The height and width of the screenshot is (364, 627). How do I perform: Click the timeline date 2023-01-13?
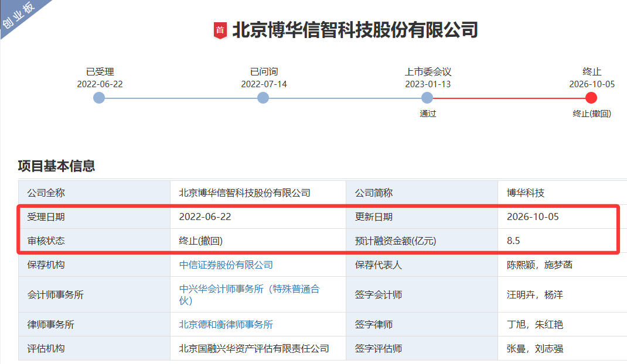tap(428, 84)
